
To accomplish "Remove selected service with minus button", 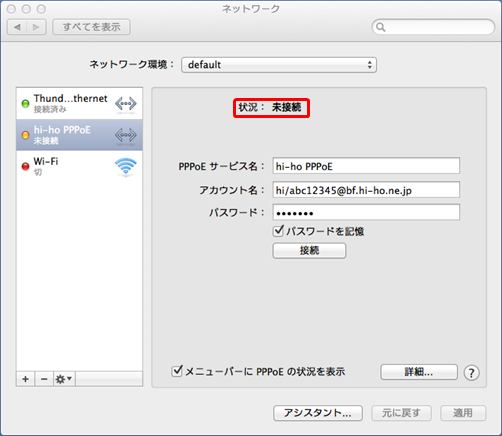I will pyautogui.click(x=44, y=379).
